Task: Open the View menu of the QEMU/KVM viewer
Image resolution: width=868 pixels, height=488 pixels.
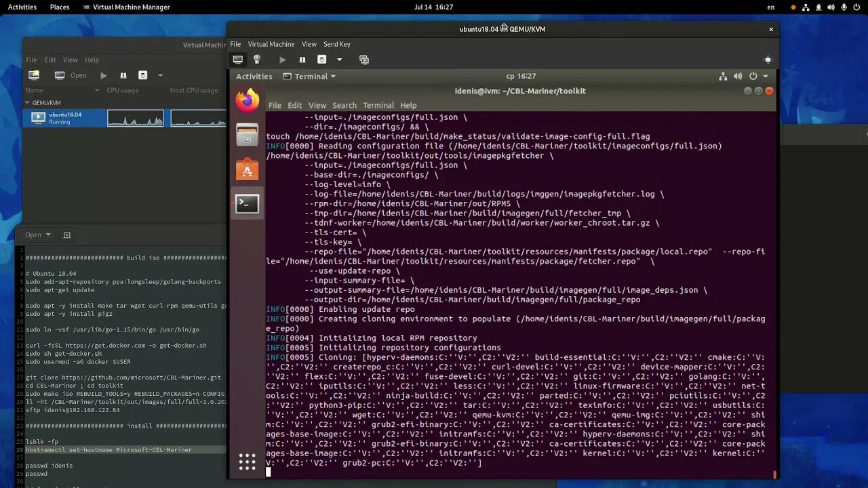Action: click(309, 44)
